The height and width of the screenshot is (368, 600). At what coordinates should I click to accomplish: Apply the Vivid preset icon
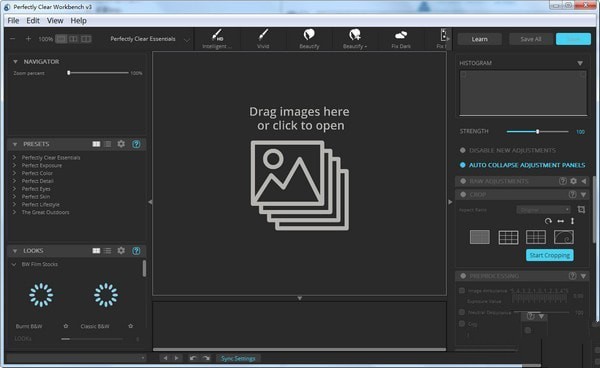coord(263,39)
